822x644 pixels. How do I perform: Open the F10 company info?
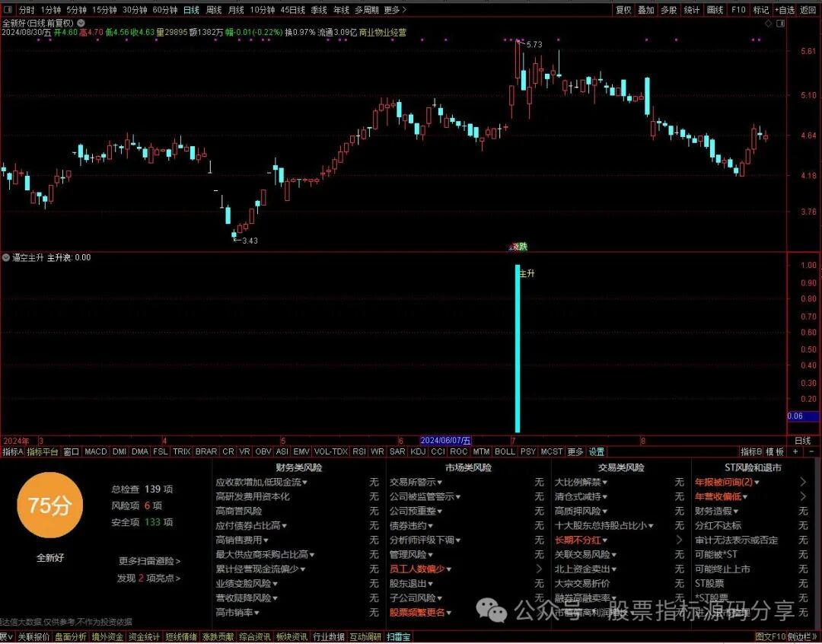(x=738, y=10)
